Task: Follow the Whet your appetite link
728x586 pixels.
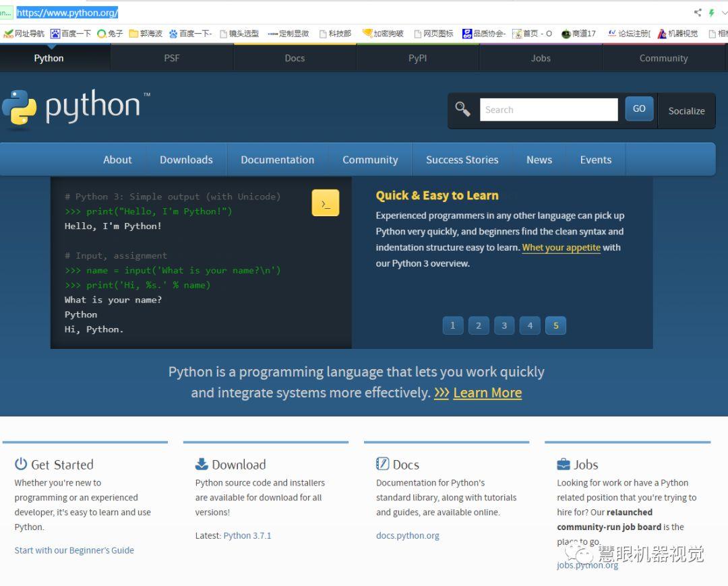Action: 561,247
